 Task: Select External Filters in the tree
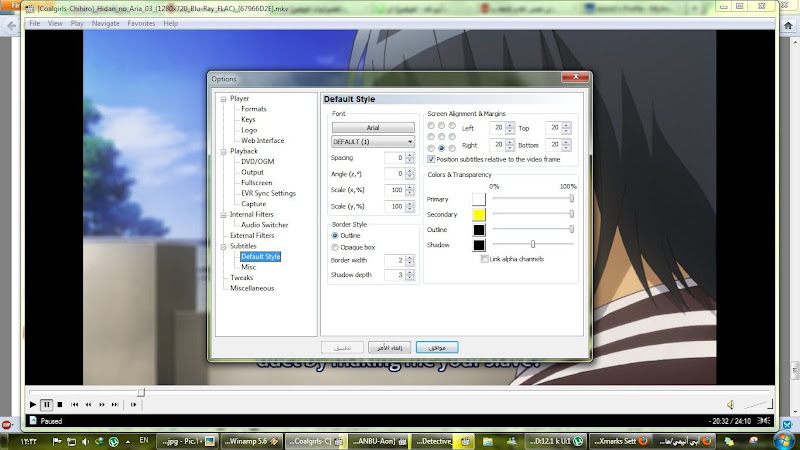252,235
